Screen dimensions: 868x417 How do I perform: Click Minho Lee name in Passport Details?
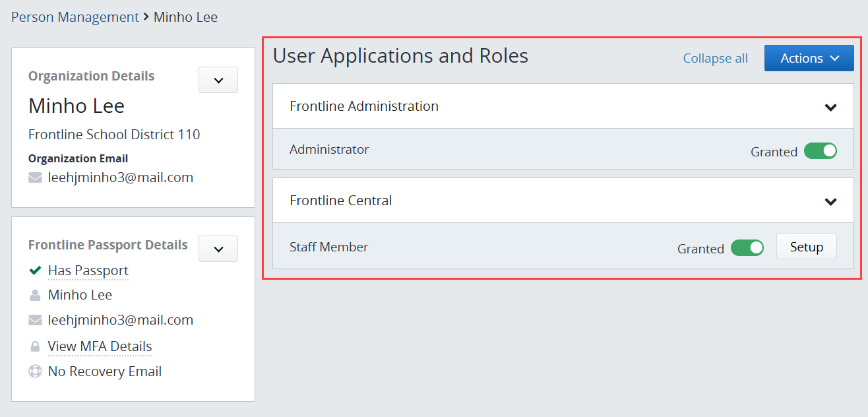pos(80,295)
